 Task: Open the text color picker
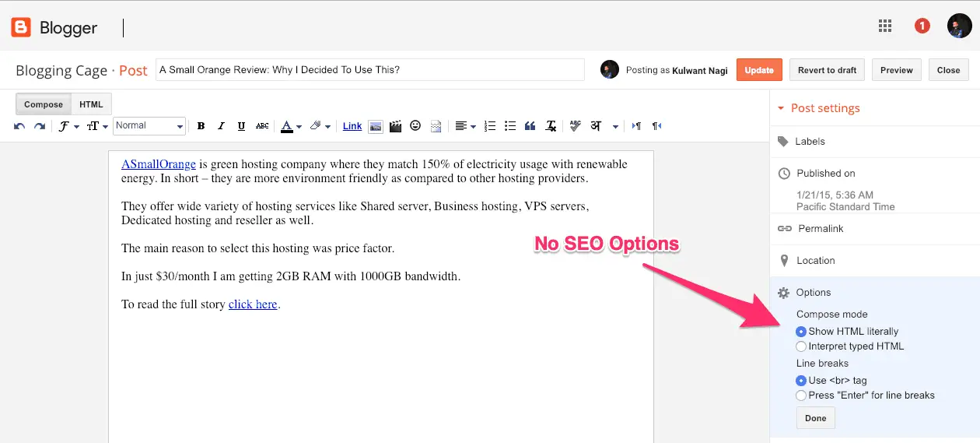tap(291, 126)
